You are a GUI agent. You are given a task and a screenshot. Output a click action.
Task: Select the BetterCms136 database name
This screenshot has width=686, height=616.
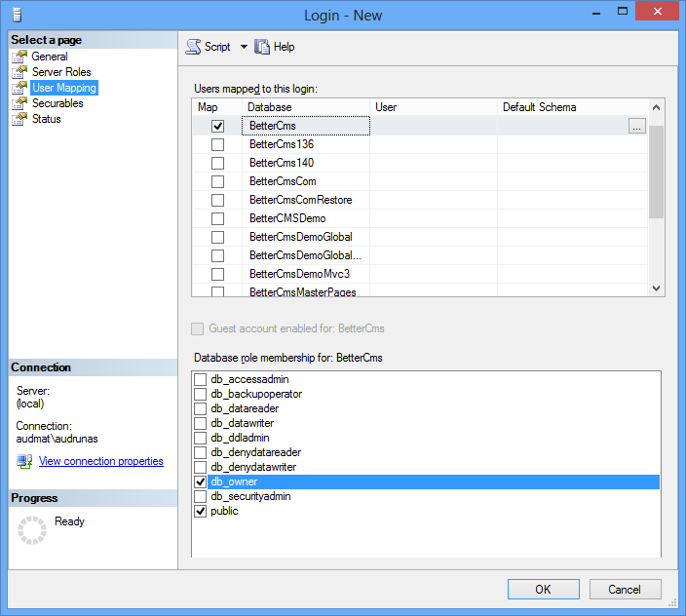click(x=282, y=144)
